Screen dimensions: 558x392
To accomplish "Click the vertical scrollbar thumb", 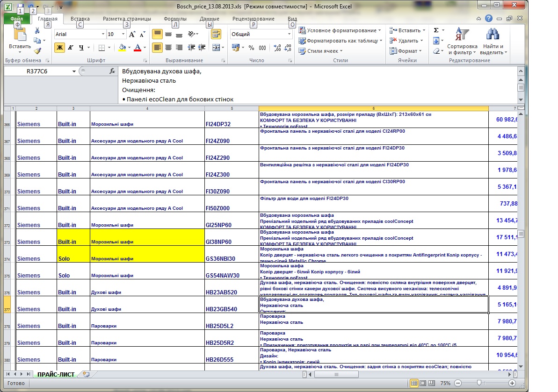I will pos(521,234).
